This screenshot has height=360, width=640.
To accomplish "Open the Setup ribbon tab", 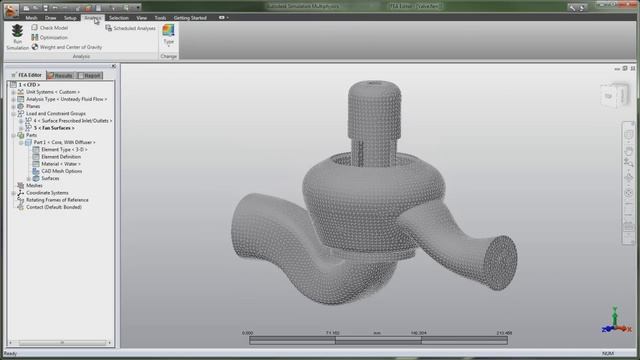I will (x=70, y=18).
